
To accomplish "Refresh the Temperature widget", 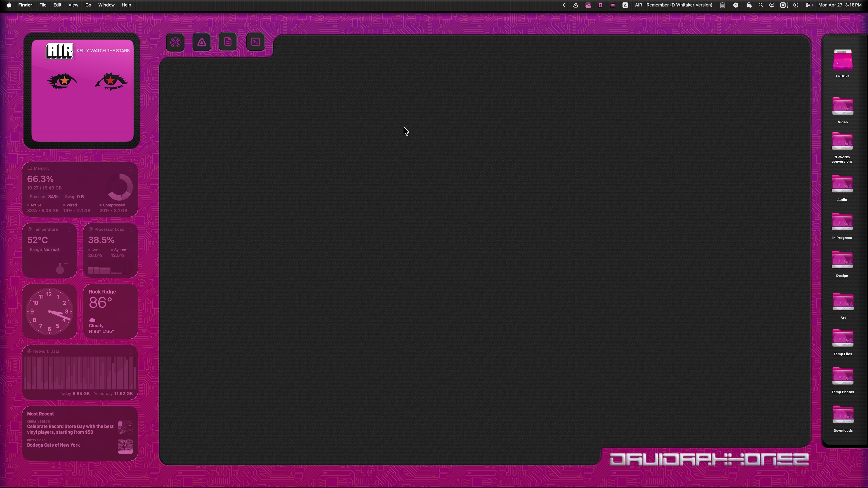I will (x=70, y=229).
